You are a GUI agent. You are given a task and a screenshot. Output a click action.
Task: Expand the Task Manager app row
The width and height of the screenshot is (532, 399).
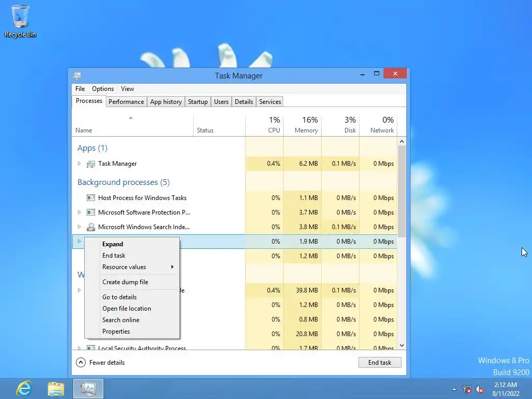pos(79,164)
